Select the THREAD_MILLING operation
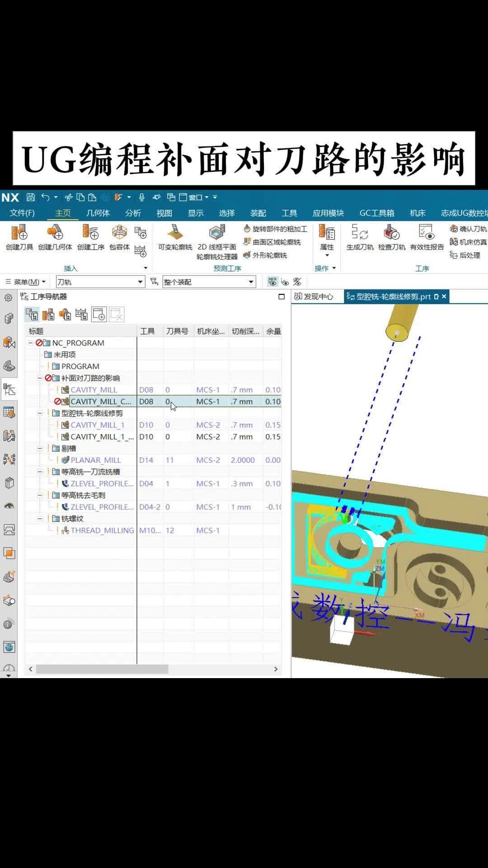 [102, 530]
